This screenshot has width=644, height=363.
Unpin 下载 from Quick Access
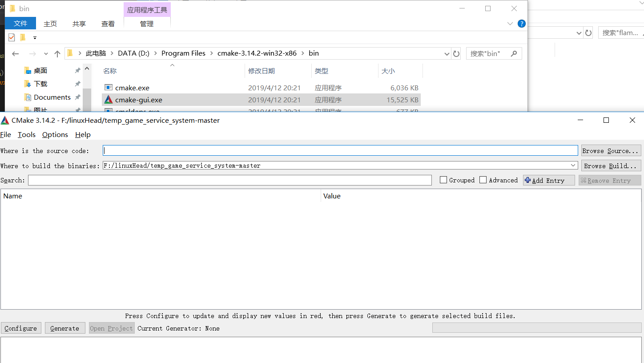tap(77, 84)
